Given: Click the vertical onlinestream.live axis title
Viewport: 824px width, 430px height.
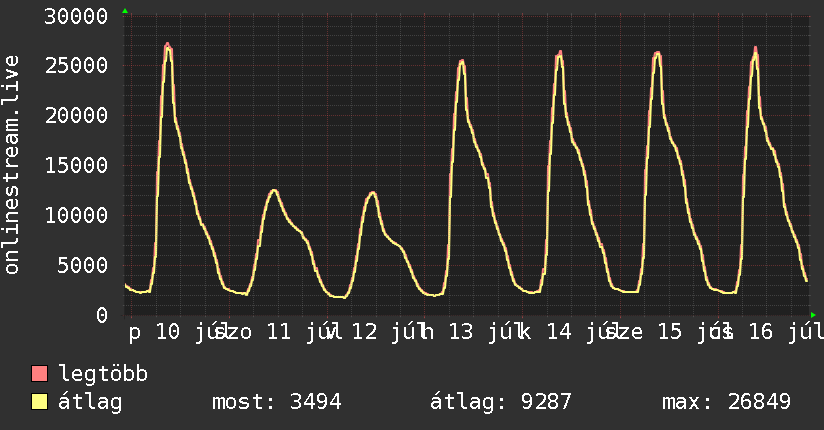Looking at the screenshot, I should coord(11,165).
